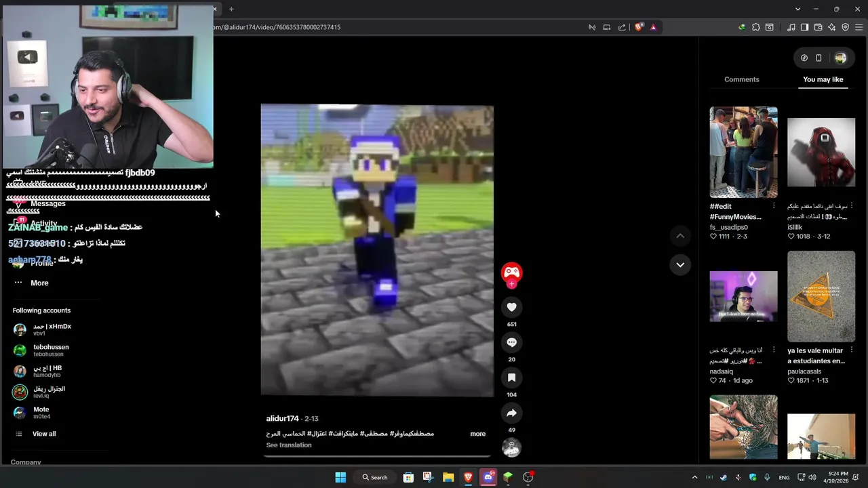868x488 pixels.
Task: Open the isllllk red hooded figure thumbnail
Action: pyautogui.click(x=821, y=152)
